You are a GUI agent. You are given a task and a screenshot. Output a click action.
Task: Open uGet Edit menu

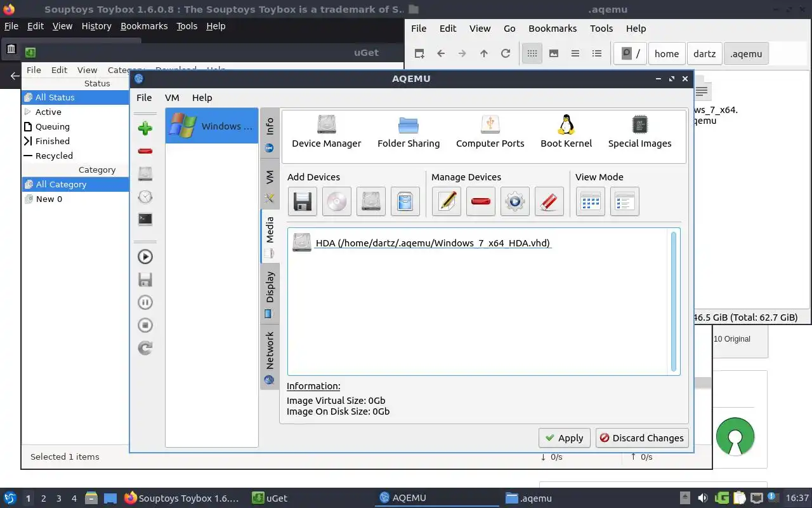coord(59,70)
